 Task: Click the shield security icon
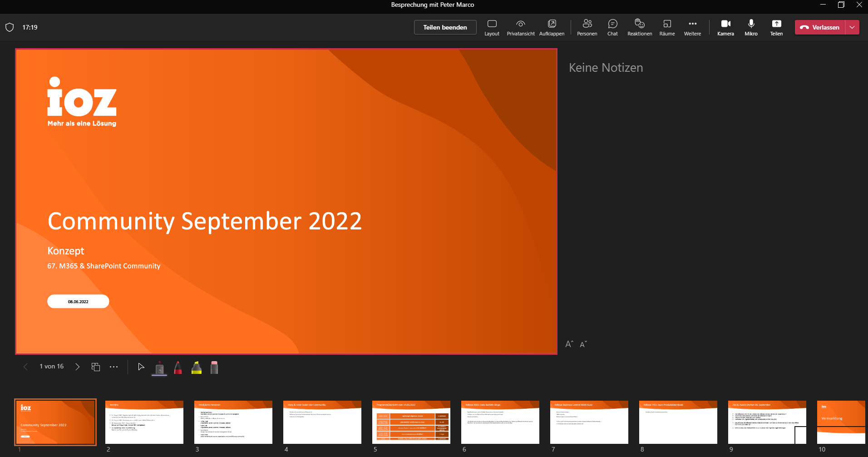pos(10,27)
